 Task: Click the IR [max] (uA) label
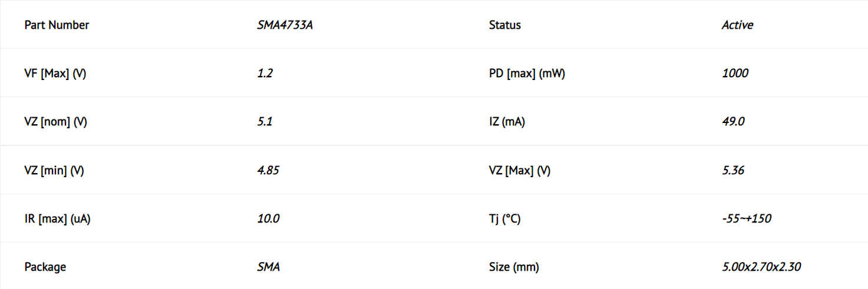click(x=57, y=219)
